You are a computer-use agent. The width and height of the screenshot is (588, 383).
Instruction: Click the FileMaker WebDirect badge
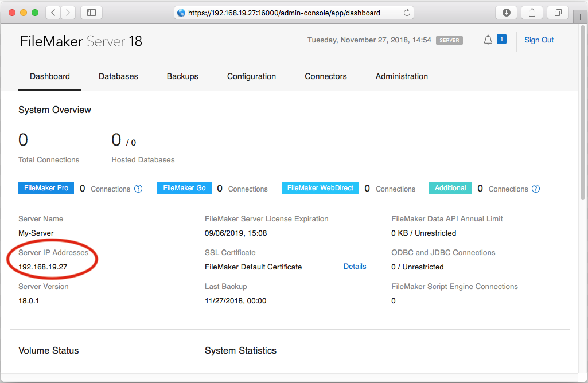coord(320,188)
